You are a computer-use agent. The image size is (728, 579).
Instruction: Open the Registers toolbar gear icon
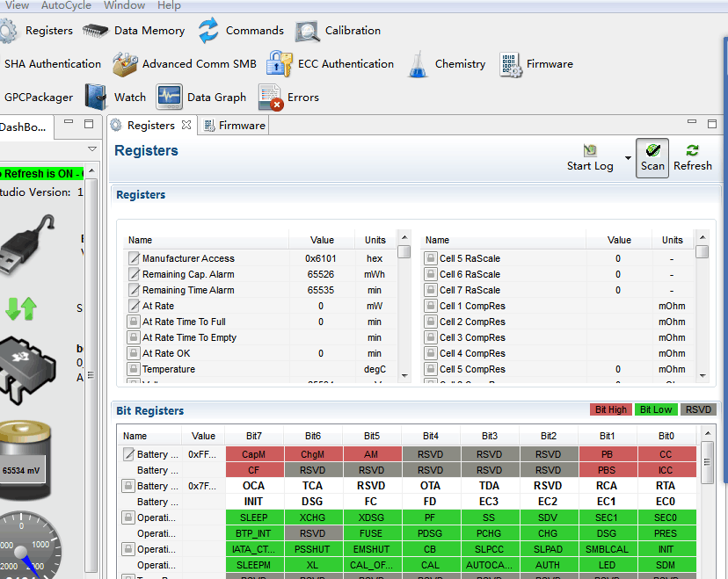point(8,31)
